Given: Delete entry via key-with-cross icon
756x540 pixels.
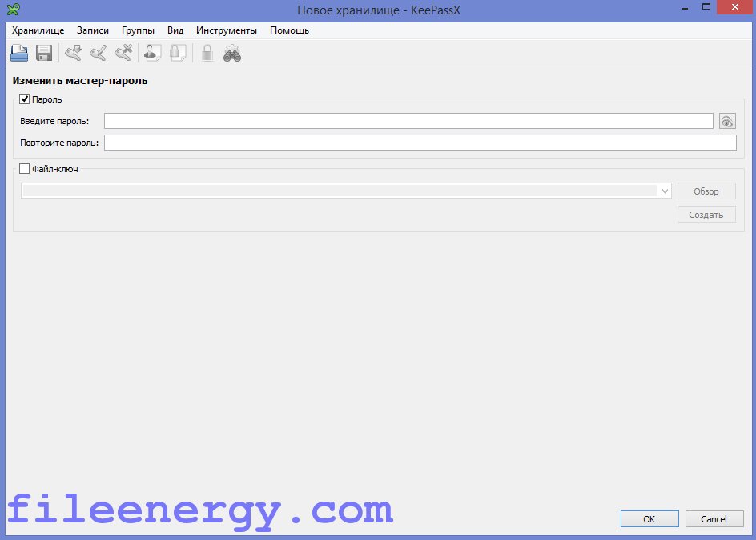Looking at the screenshot, I should (x=123, y=53).
